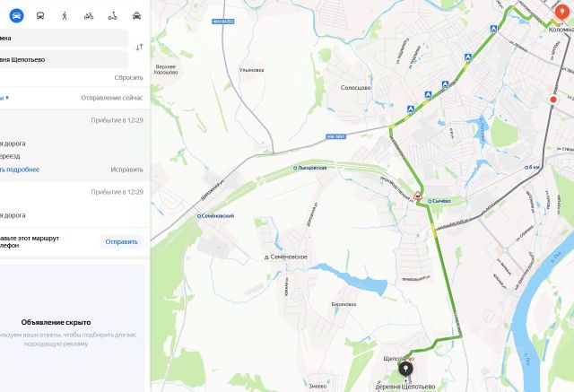Select the bicycle route mode

(x=89, y=16)
